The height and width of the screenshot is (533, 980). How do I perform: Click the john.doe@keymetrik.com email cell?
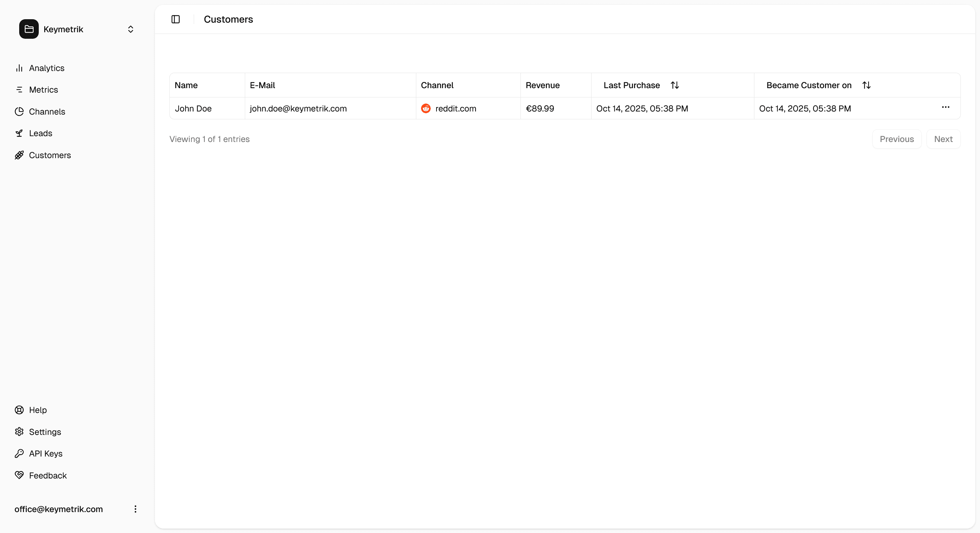[298, 108]
